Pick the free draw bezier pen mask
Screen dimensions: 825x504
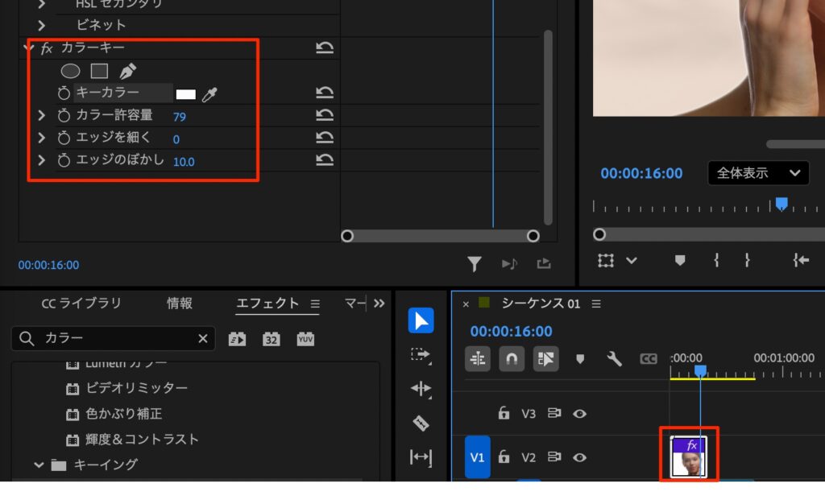pos(127,72)
